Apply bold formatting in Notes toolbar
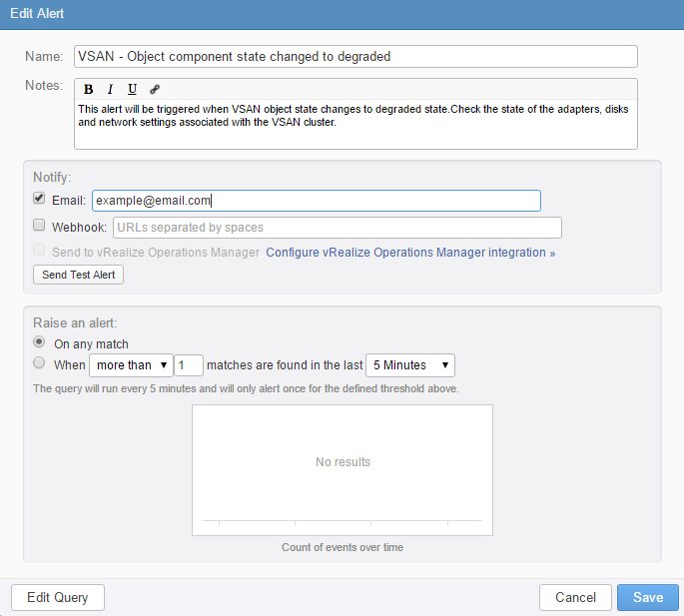 88,90
